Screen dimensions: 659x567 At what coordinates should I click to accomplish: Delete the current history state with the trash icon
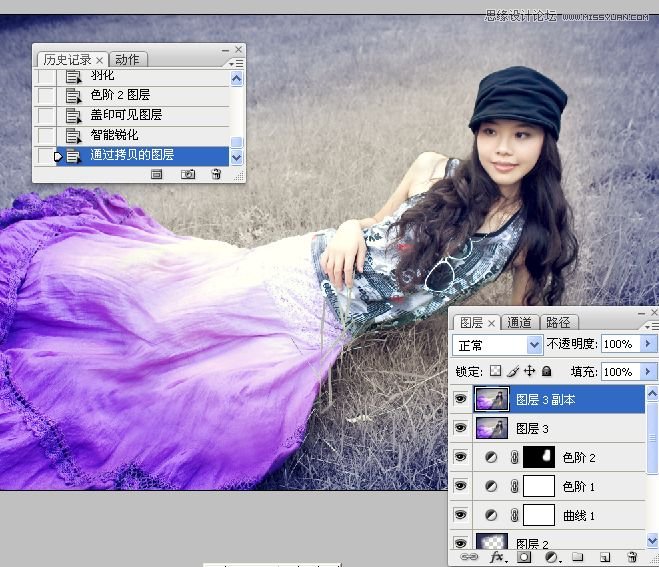coord(215,174)
